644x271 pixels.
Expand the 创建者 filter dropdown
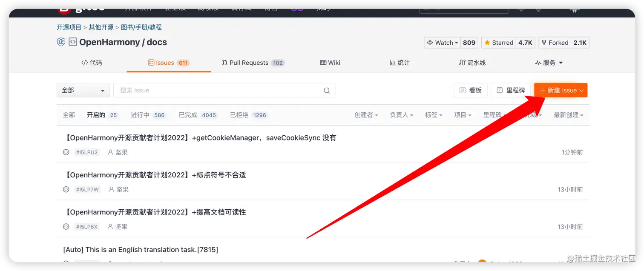point(366,115)
